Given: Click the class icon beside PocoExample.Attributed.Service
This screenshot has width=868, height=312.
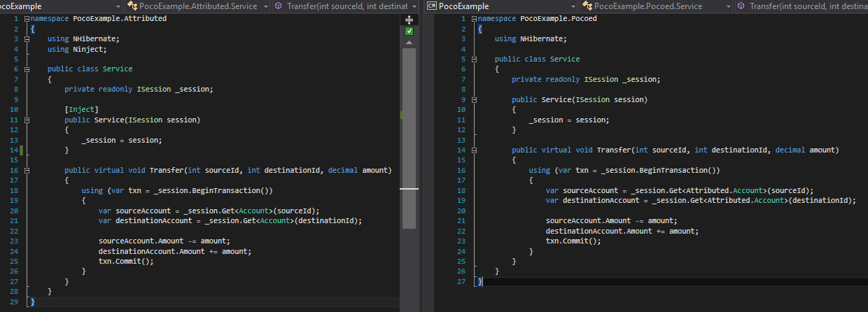Looking at the screenshot, I should click(x=132, y=6).
